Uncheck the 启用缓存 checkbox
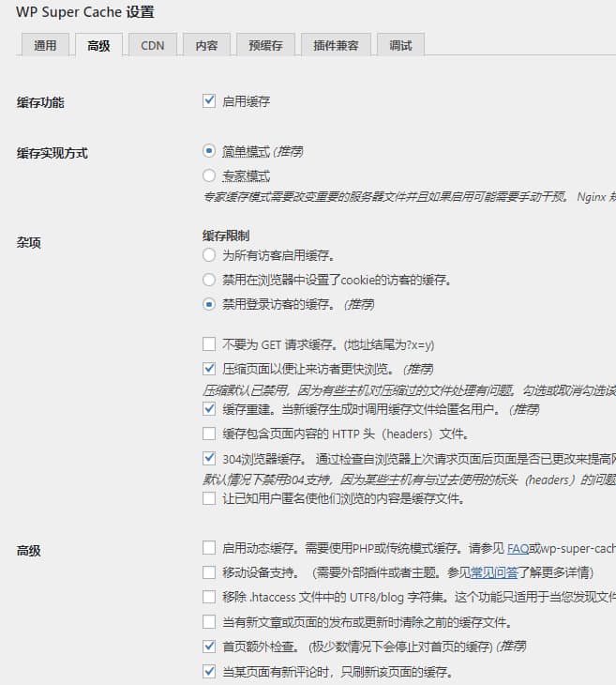The image size is (616, 685). [x=209, y=101]
